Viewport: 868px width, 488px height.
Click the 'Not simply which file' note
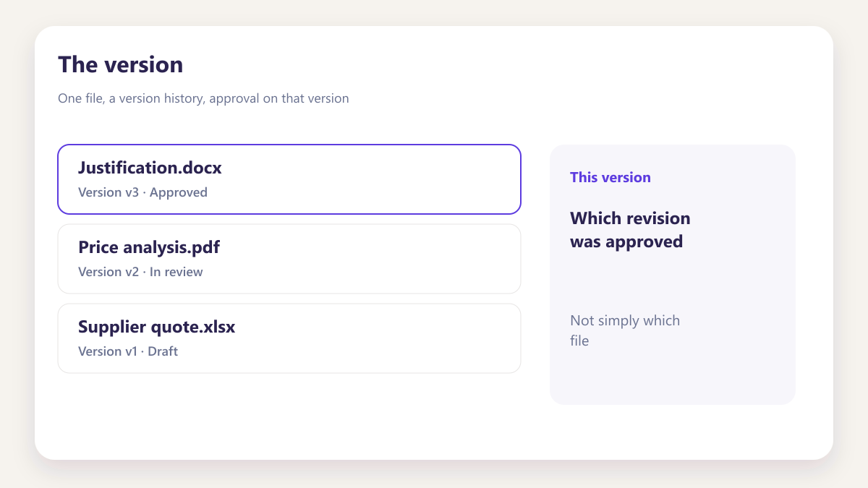click(625, 330)
